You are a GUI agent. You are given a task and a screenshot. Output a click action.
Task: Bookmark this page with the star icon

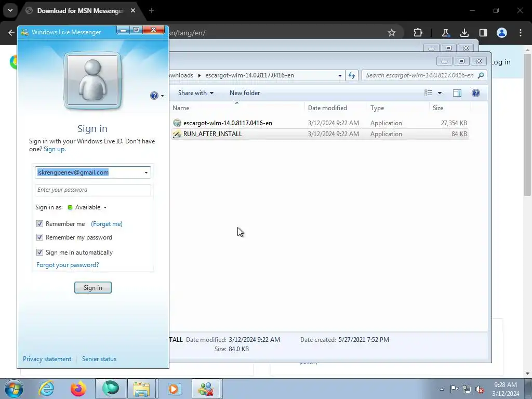click(392, 33)
